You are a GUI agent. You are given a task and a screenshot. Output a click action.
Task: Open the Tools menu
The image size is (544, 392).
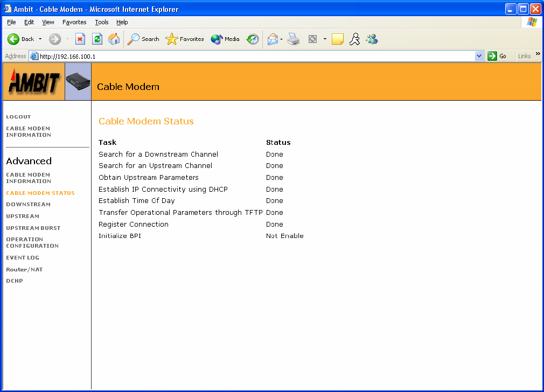[x=102, y=22]
